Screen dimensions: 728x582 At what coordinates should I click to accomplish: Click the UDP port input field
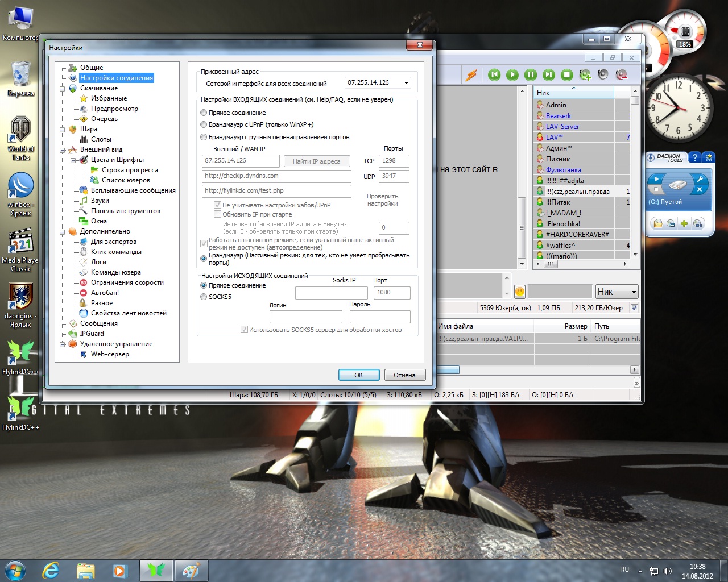coord(394,176)
